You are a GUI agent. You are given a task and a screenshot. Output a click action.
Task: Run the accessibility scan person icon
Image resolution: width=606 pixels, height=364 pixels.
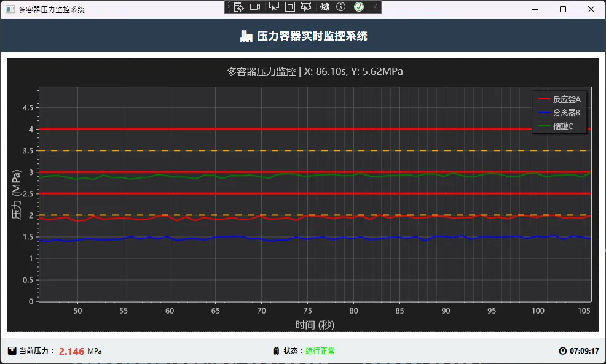(341, 7)
